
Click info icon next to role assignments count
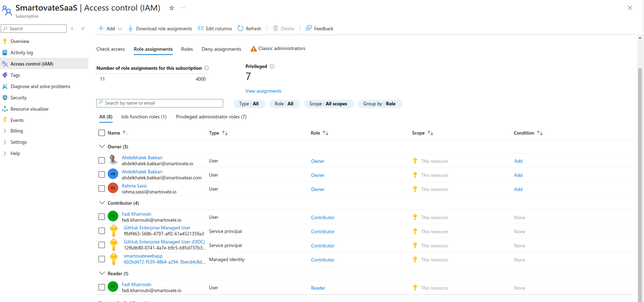(x=207, y=68)
